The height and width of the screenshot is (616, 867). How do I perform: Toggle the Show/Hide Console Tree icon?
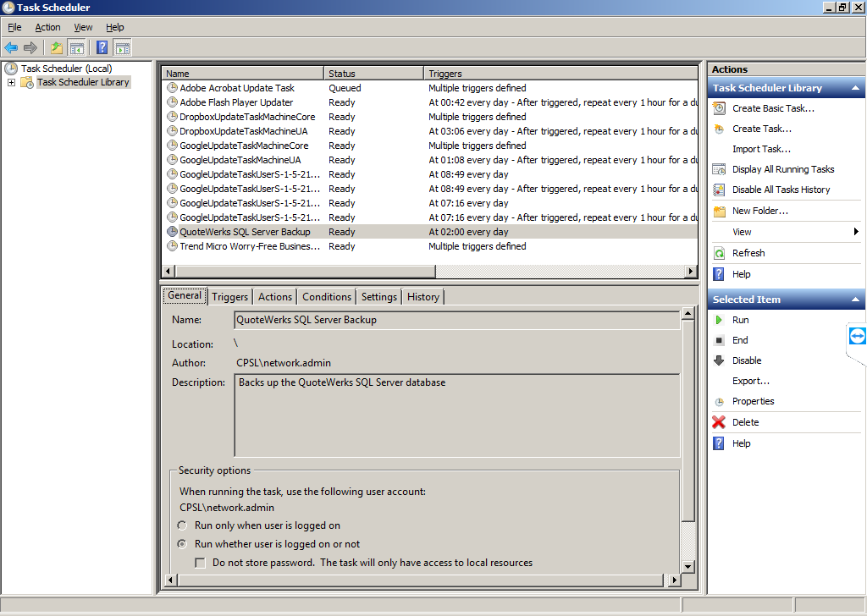tap(77, 48)
